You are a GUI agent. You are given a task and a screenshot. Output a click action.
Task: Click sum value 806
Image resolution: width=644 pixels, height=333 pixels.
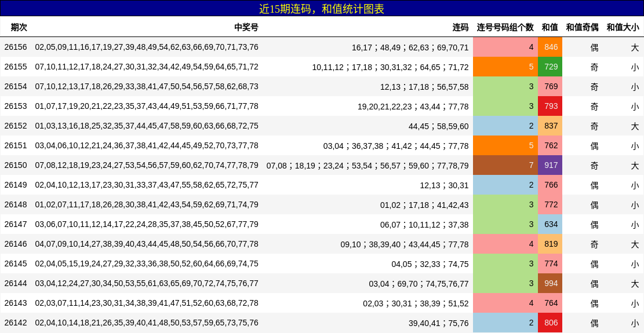pyautogui.click(x=551, y=323)
